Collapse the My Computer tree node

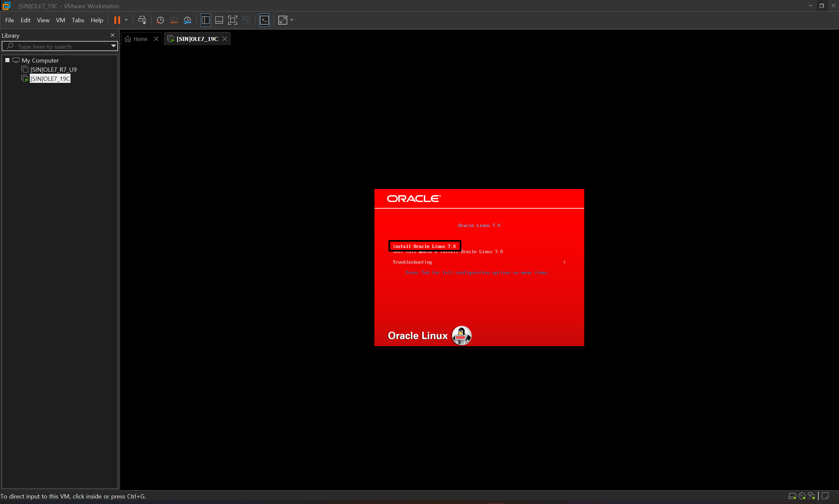coord(7,60)
